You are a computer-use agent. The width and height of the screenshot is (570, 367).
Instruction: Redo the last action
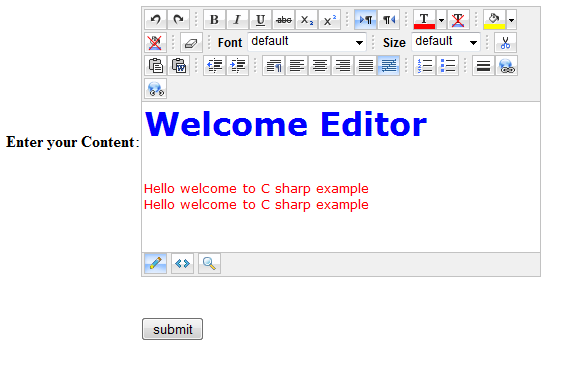178,20
